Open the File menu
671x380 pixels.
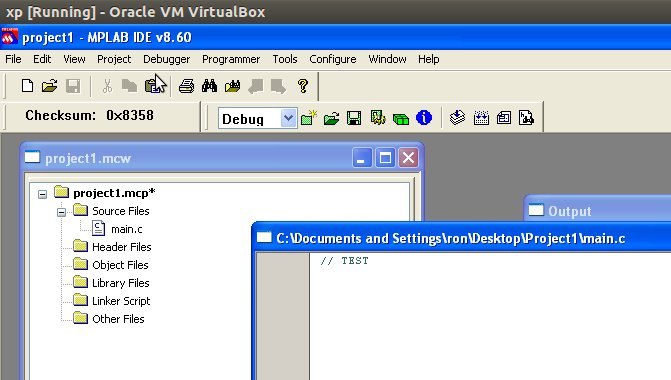(x=13, y=59)
